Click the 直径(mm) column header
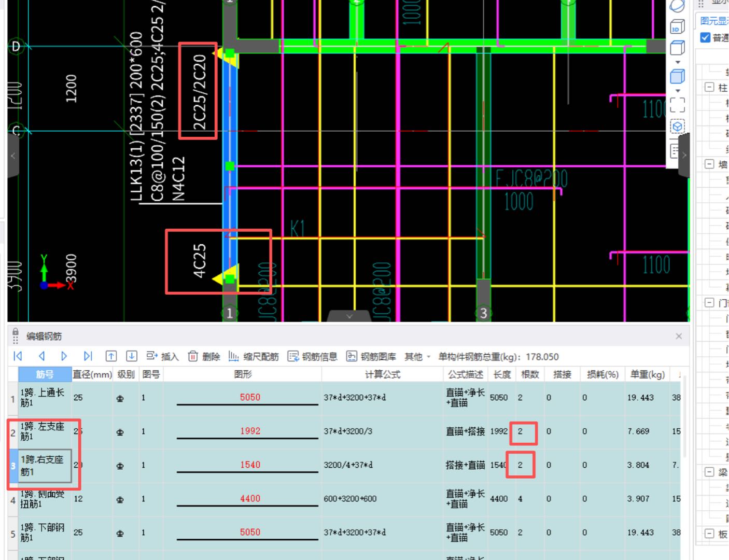729x560 pixels. [92, 374]
